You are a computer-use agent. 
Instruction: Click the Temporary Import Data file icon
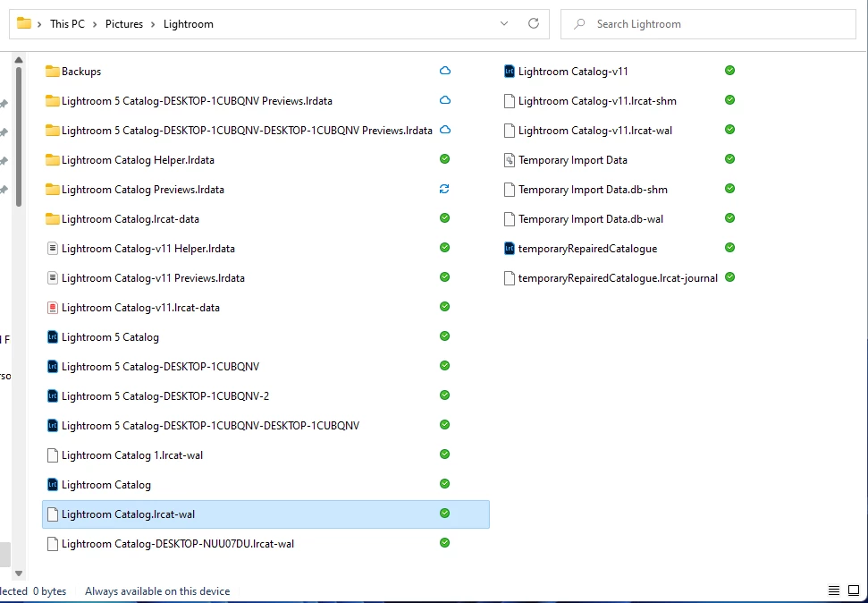(510, 159)
